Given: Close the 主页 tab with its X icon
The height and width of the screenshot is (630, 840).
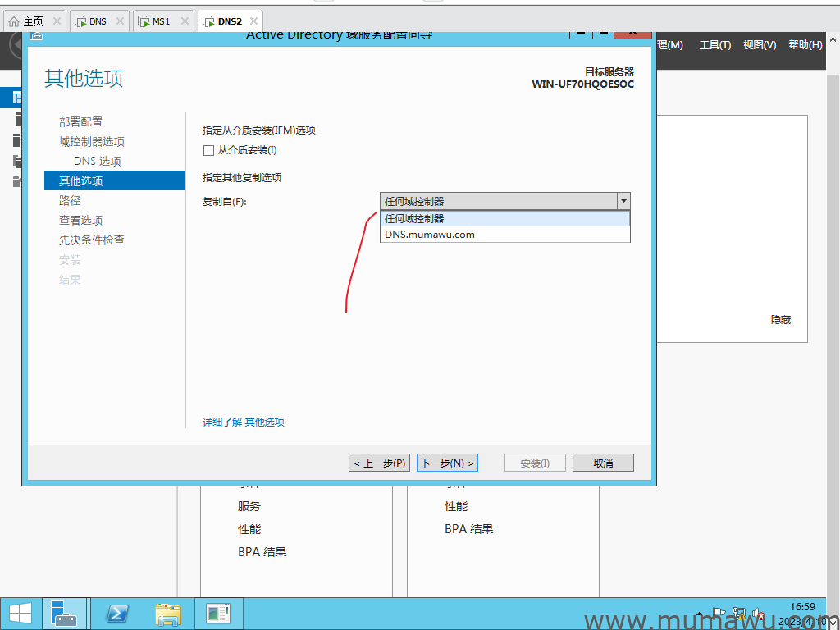Looking at the screenshot, I should (x=57, y=21).
